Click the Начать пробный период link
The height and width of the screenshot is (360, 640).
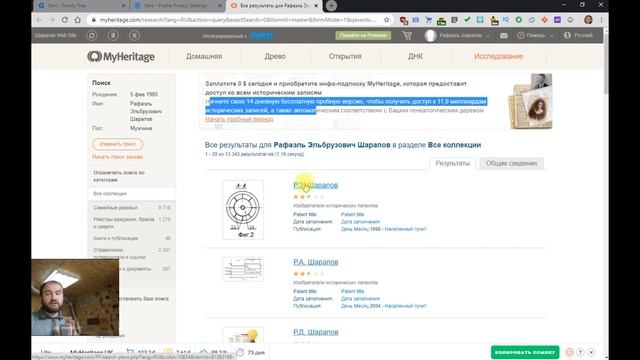tap(239, 119)
